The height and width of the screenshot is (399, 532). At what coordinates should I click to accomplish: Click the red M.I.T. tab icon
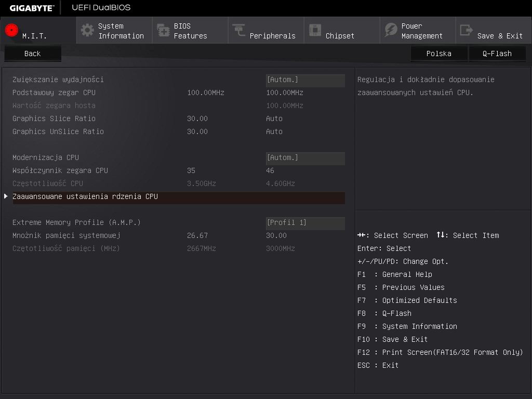point(11,30)
